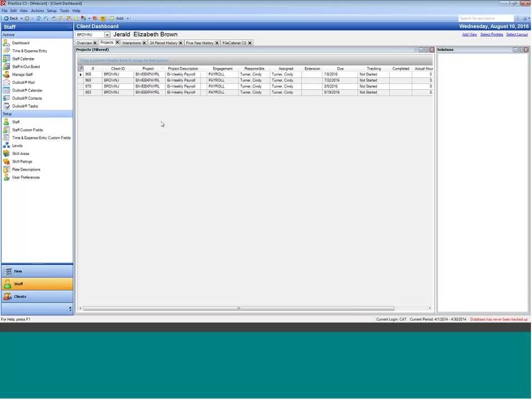Open Staff In/Out Board

pyautogui.click(x=25, y=66)
